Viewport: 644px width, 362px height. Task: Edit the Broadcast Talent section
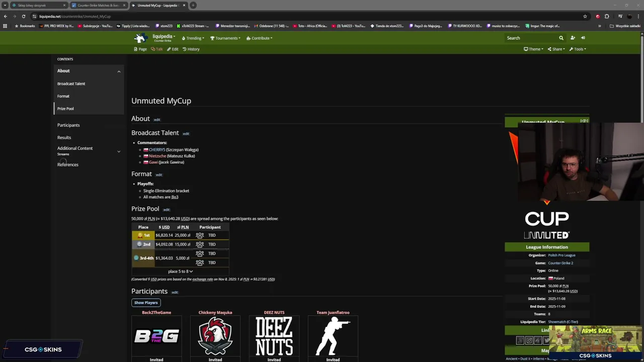click(186, 134)
